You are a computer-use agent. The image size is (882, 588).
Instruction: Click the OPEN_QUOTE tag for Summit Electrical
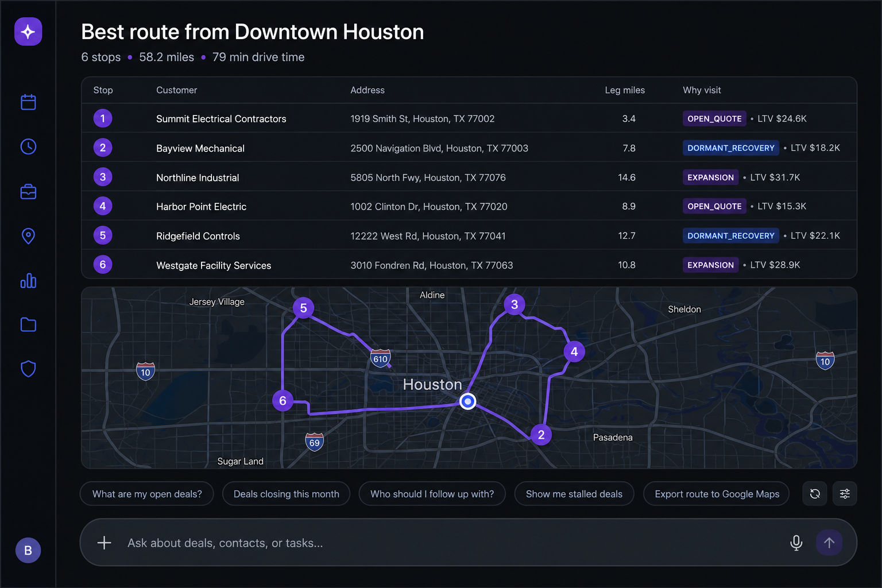714,118
